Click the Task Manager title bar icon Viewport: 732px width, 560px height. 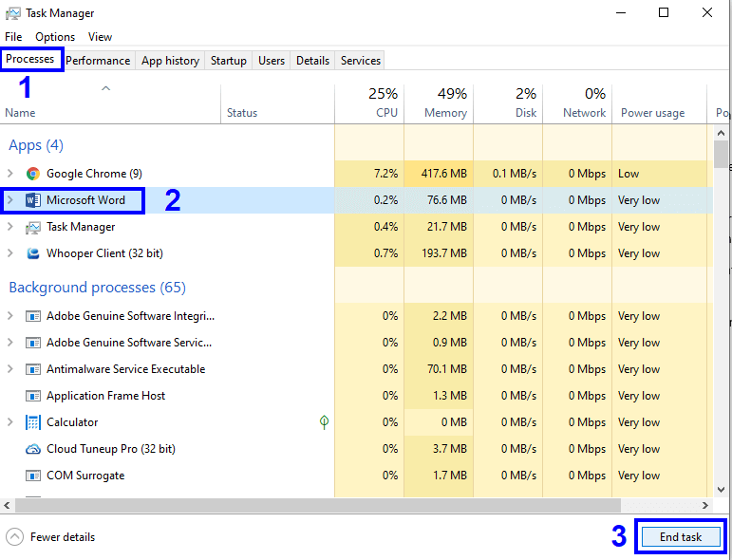[x=12, y=13]
